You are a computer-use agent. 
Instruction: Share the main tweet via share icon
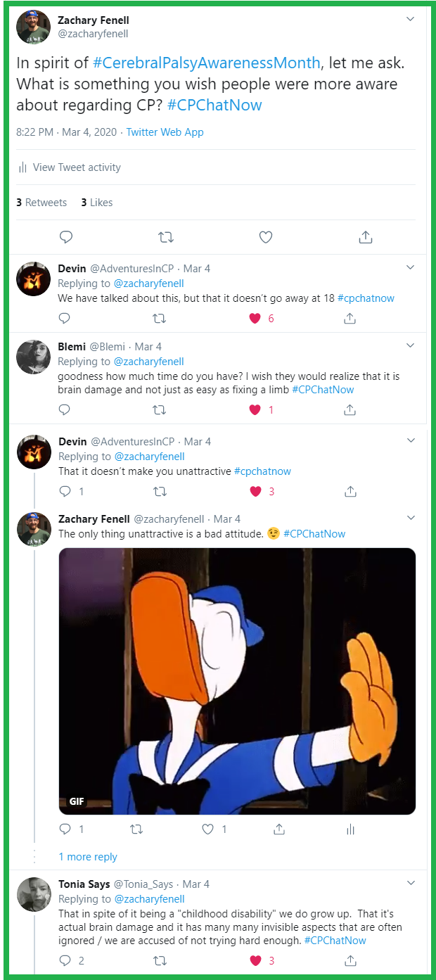365,238
